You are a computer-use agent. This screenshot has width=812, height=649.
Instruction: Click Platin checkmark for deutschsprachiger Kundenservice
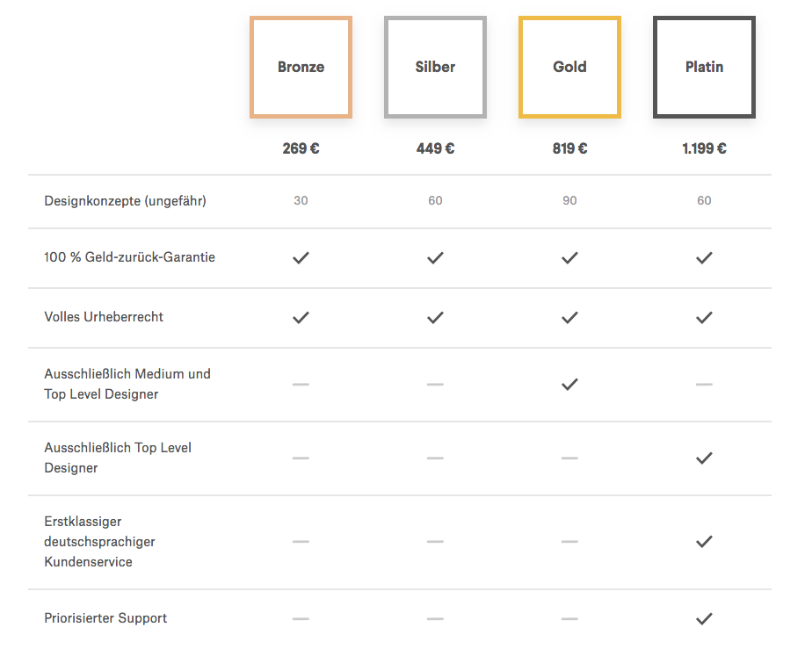[x=704, y=541]
